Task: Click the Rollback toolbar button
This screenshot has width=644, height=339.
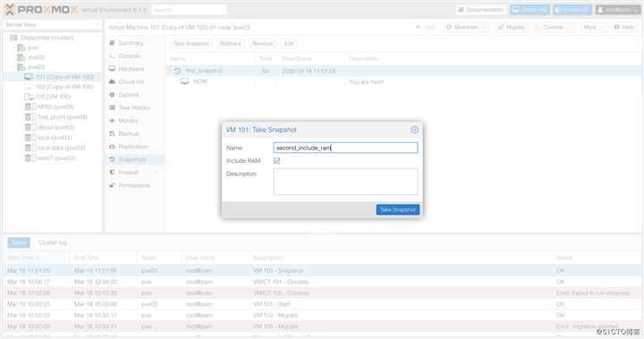Action: coord(231,43)
